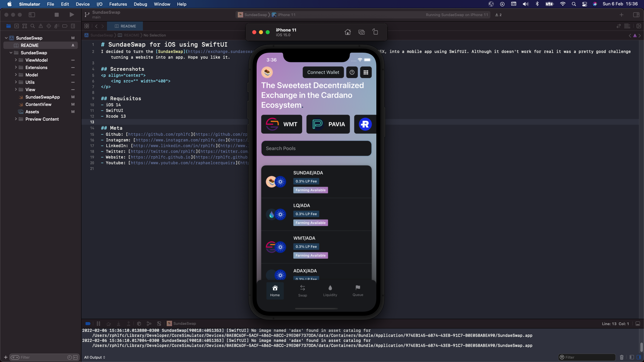Open the Breakpoint navigator icon
This screenshot has height=362, width=644.
tap(65, 26)
